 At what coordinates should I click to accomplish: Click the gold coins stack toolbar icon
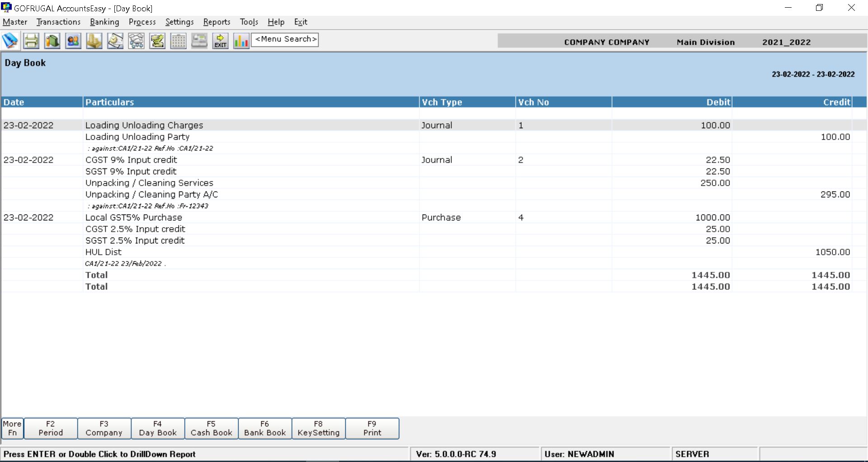click(x=94, y=41)
